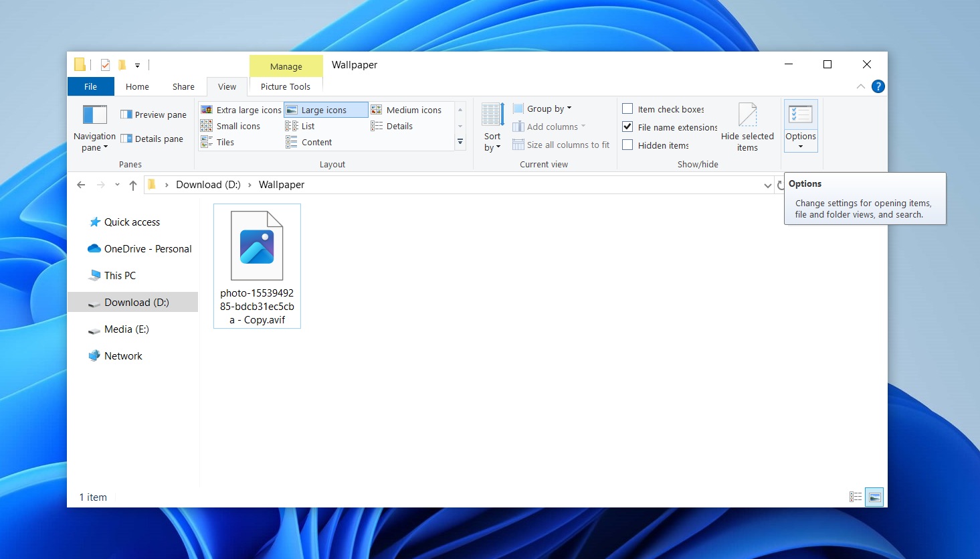Go up one folder level
980x559 pixels.
coord(133,185)
